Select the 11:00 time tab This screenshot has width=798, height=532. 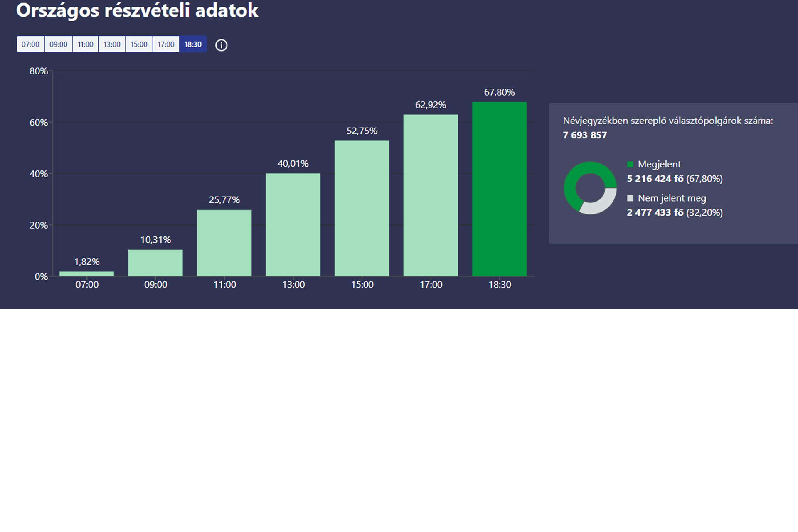pyautogui.click(x=85, y=44)
